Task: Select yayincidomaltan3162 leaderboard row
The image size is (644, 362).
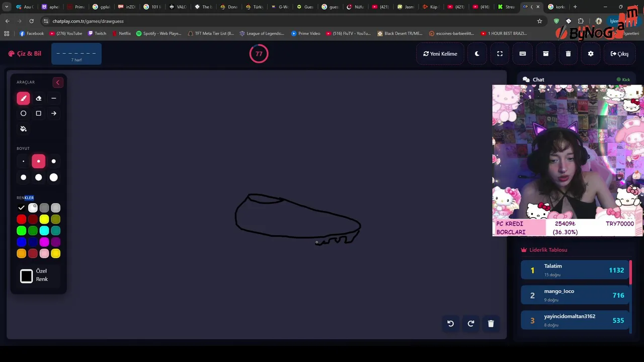Action: (576, 321)
